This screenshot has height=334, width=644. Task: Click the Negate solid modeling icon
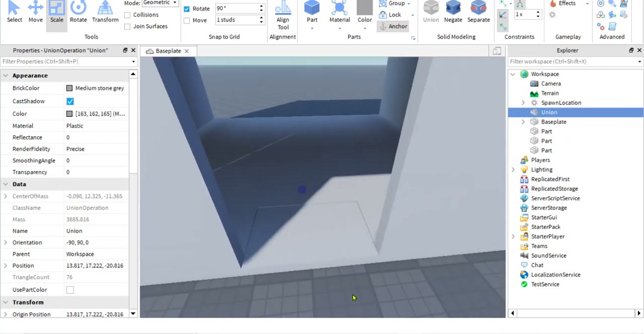click(x=453, y=13)
